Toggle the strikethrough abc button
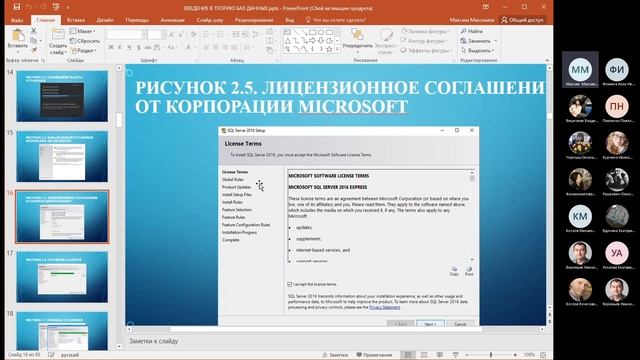640x360 pixels. click(148, 48)
